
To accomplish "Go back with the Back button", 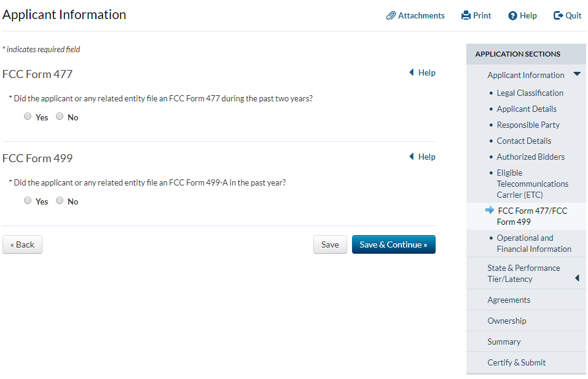I will click(22, 244).
